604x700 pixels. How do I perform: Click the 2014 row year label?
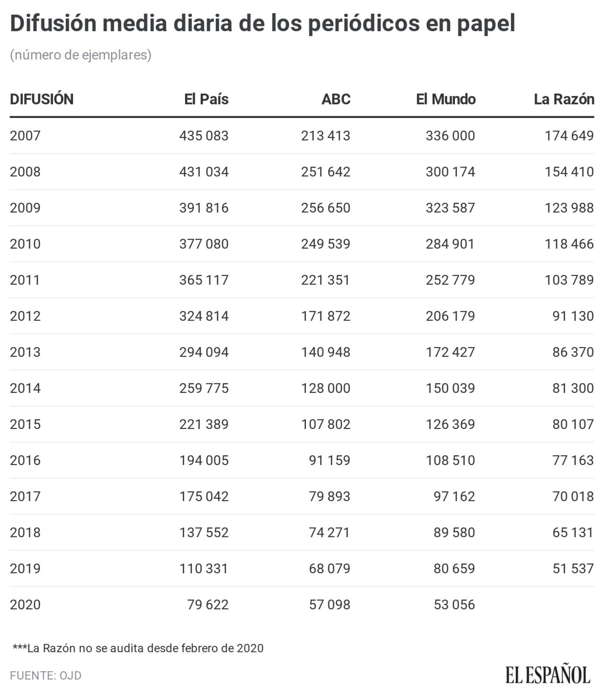pyautogui.click(x=25, y=388)
